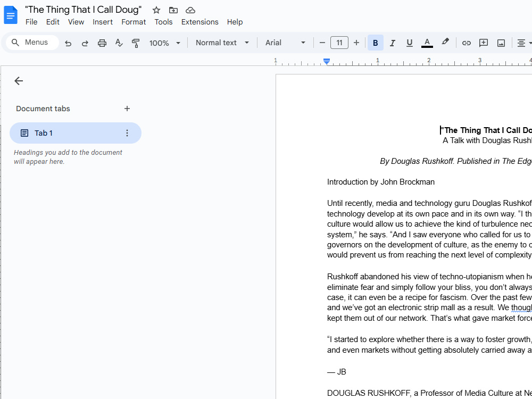The width and height of the screenshot is (532, 399).
Task: Search the Menus box
Action: (32, 43)
